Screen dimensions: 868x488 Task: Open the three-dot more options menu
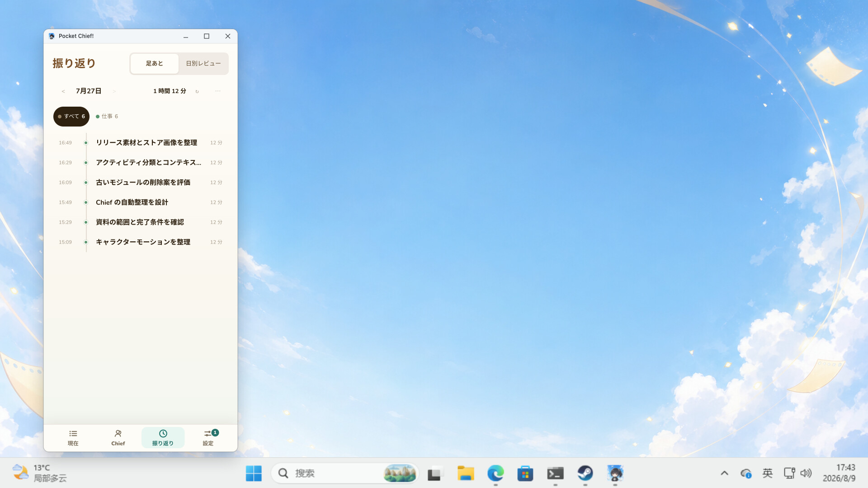218,91
